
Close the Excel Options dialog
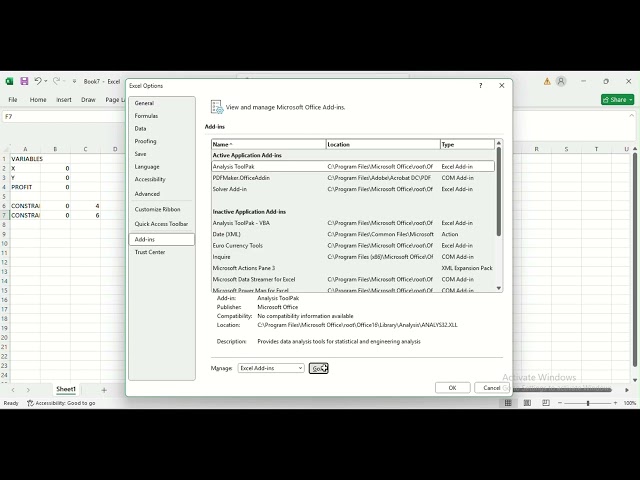click(502, 85)
